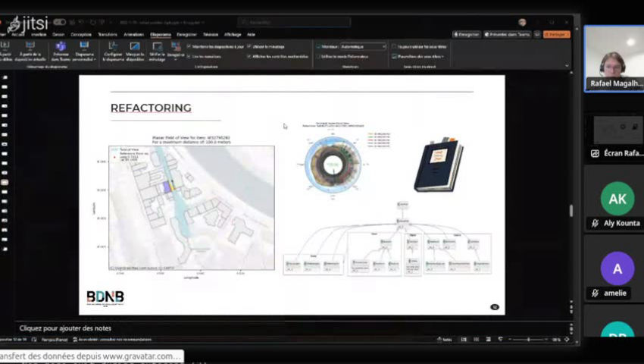Toggle 'Utiliser le mode Présentateur' checkbox
Image resolution: width=644 pixels, height=364 pixels.
[318, 56]
